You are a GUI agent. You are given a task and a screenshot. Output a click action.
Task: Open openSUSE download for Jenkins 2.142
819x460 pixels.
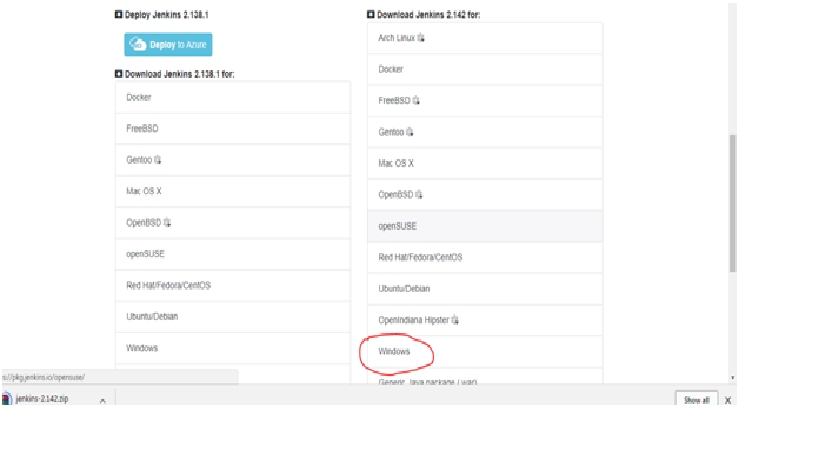point(485,226)
